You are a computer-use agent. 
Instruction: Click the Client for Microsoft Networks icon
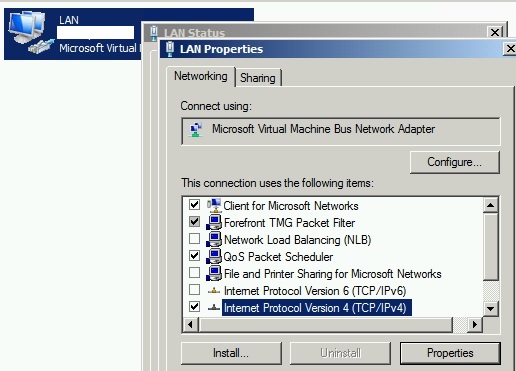(x=214, y=205)
